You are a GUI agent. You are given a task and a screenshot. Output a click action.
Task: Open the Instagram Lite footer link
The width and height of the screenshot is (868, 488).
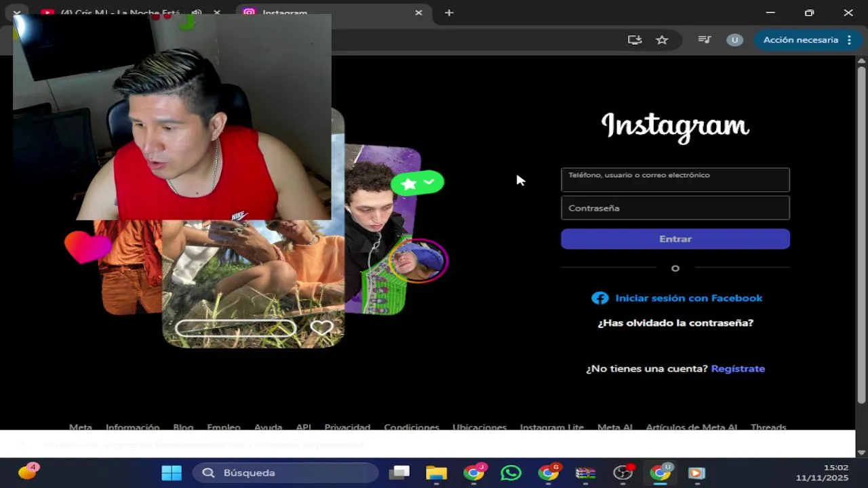(x=551, y=427)
